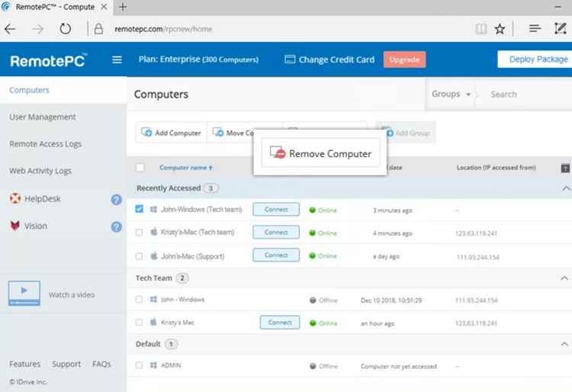The image size is (572, 392).
Task: Click the web note pen icon
Action: 560,28
